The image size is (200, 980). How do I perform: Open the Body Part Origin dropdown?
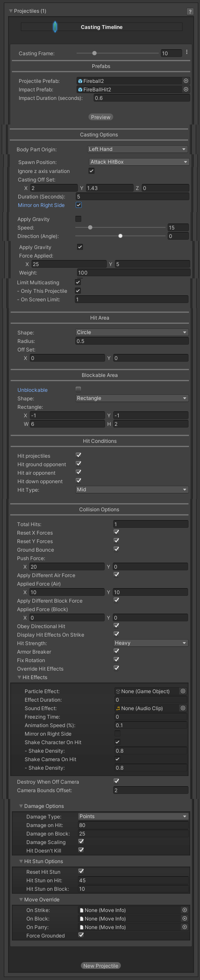[x=137, y=149]
